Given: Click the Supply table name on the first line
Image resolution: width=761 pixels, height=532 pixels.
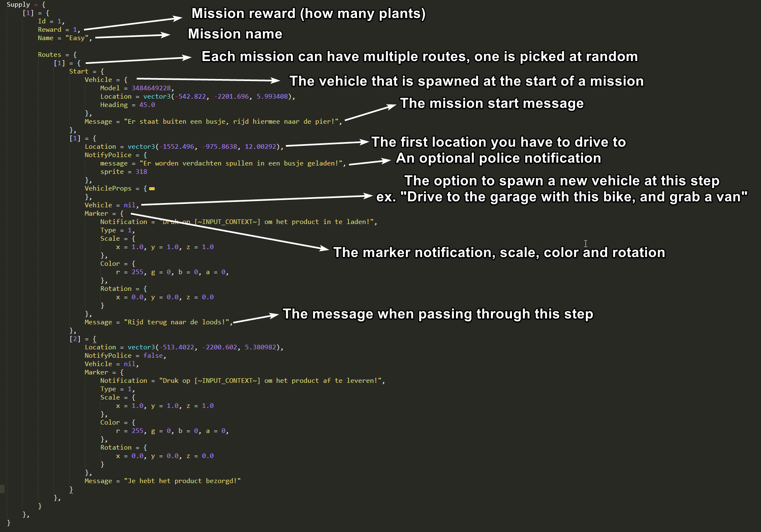Looking at the screenshot, I should [18, 5].
